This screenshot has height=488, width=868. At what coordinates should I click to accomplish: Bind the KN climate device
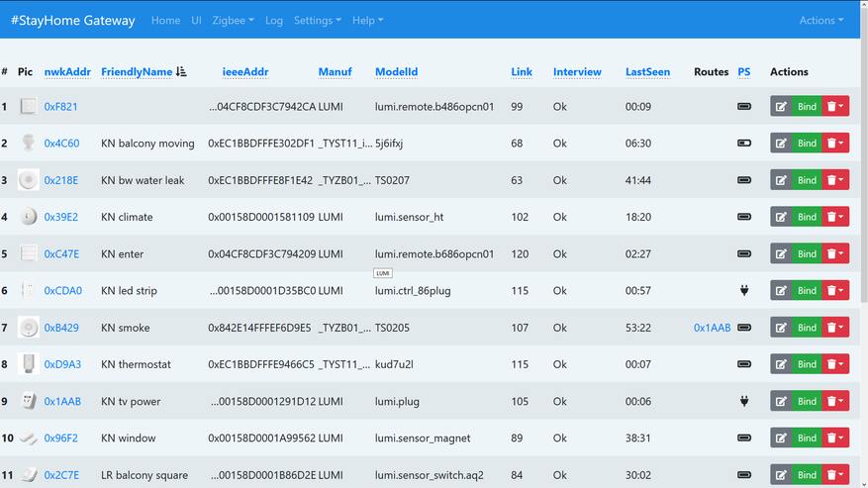pyautogui.click(x=807, y=217)
